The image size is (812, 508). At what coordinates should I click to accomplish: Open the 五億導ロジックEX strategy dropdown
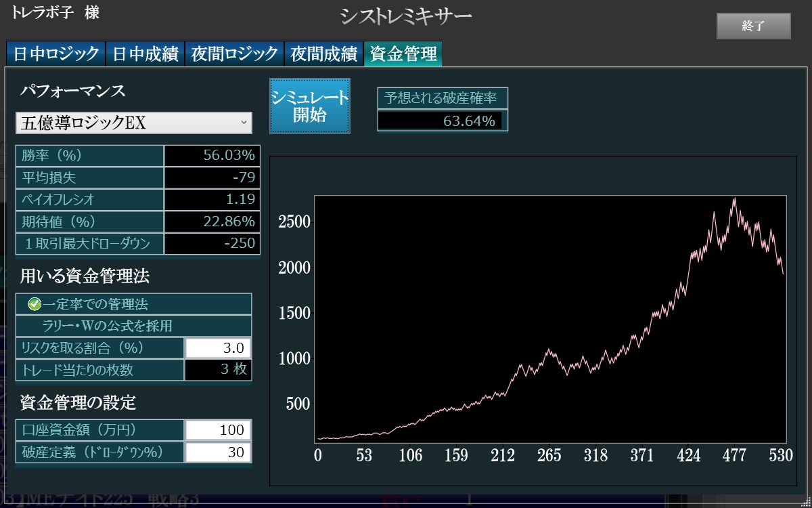[x=133, y=123]
